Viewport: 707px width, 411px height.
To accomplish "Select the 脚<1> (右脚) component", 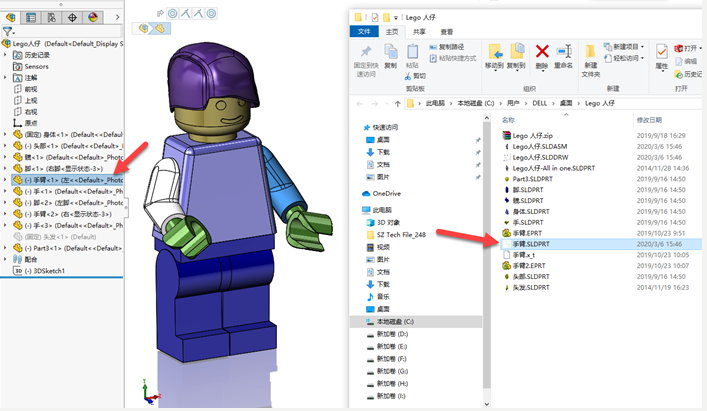I will (x=58, y=169).
